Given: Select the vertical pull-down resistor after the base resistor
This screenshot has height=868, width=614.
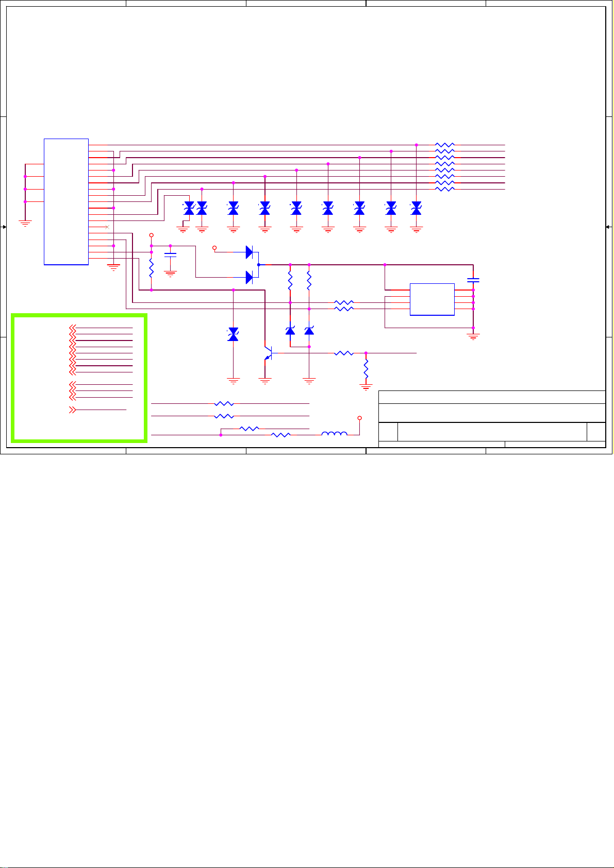Looking at the screenshot, I should pos(366,368).
